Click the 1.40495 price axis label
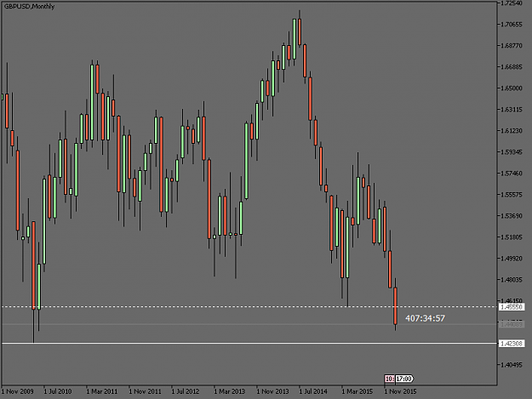This screenshot has width=532, height=399. (512, 365)
